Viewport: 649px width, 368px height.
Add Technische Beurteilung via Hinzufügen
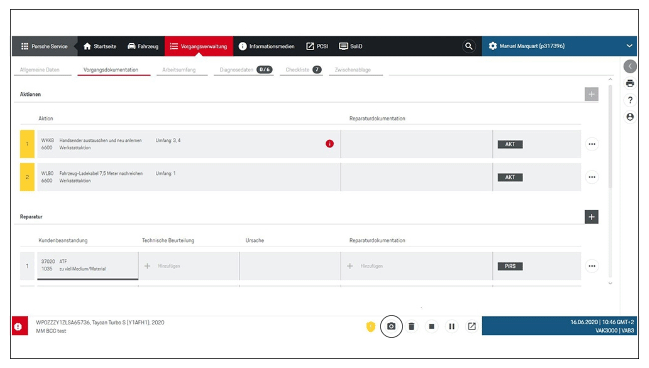coord(163,266)
